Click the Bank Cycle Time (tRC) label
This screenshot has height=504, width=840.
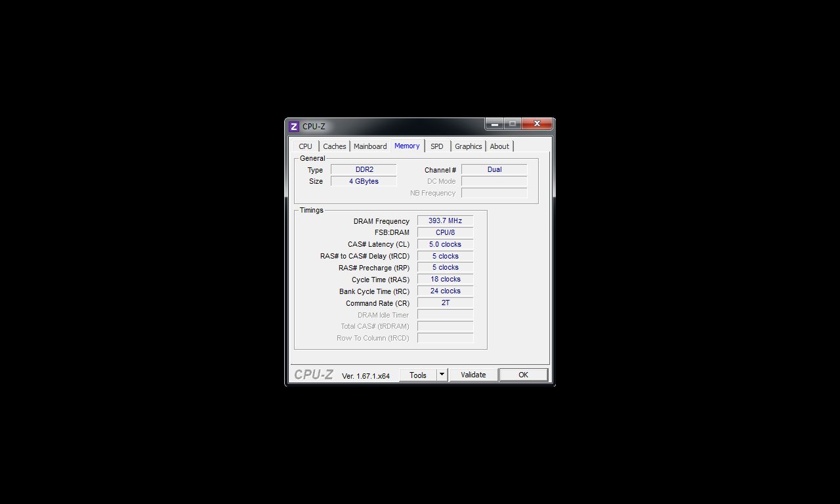click(374, 291)
